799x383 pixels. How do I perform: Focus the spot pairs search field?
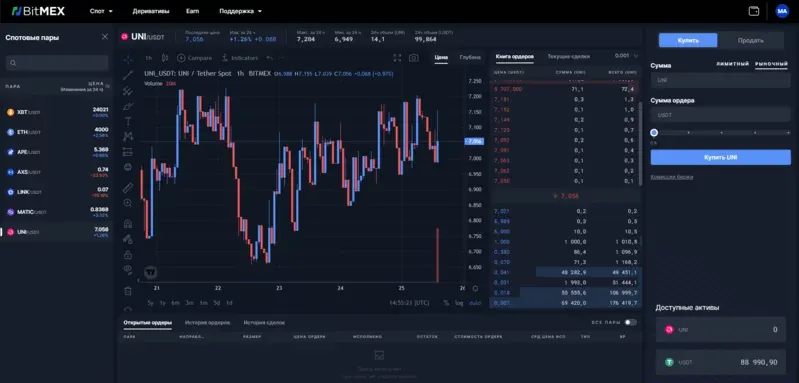point(57,63)
